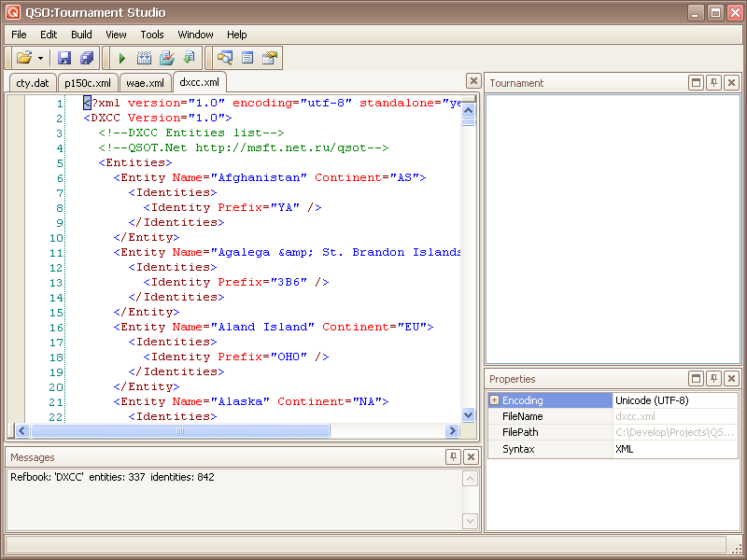
Task: Open the dropdown arrow beside Open icon
Action: [40, 58]
